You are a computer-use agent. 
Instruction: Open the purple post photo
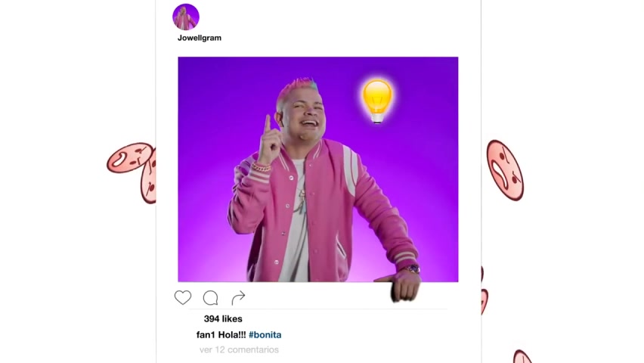(318, 169)
